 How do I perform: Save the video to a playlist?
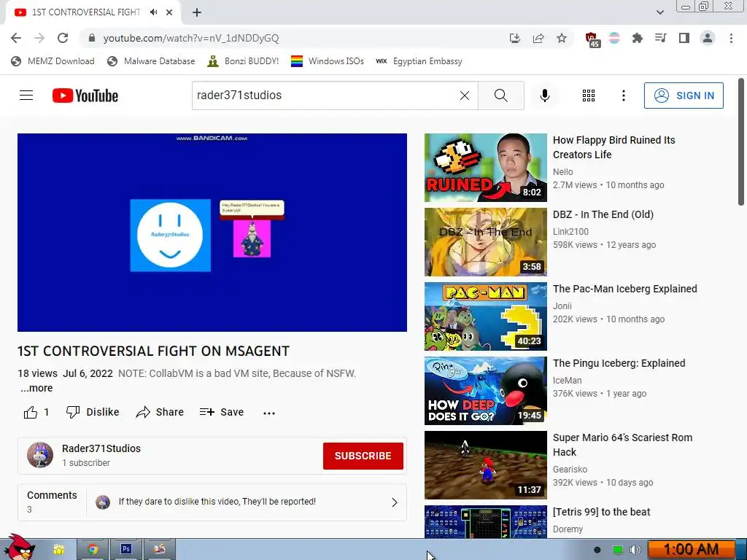point(222,413)
